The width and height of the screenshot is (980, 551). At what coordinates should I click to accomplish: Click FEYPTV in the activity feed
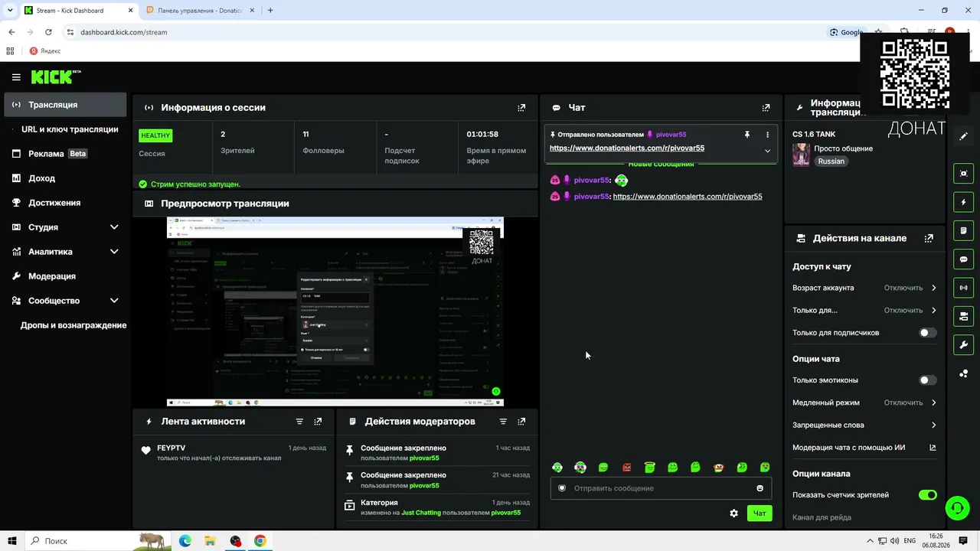[171, 448]
